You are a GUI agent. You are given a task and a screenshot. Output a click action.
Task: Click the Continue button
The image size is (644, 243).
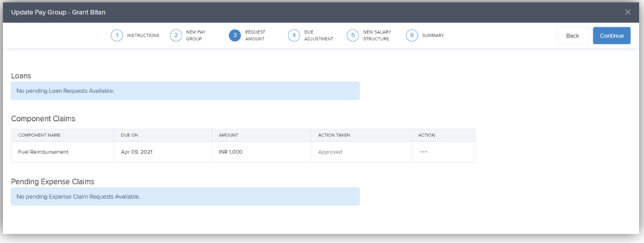pos(612,36)
